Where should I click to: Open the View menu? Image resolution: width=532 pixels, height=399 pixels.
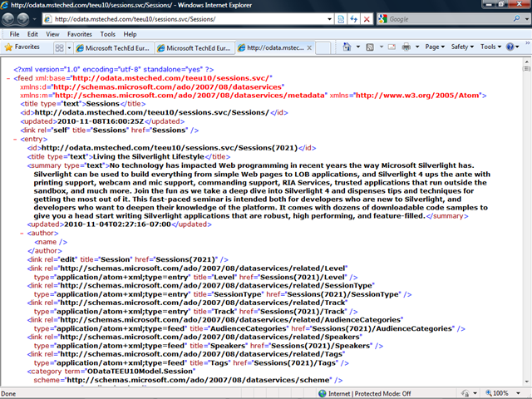[x=52, y=34]
